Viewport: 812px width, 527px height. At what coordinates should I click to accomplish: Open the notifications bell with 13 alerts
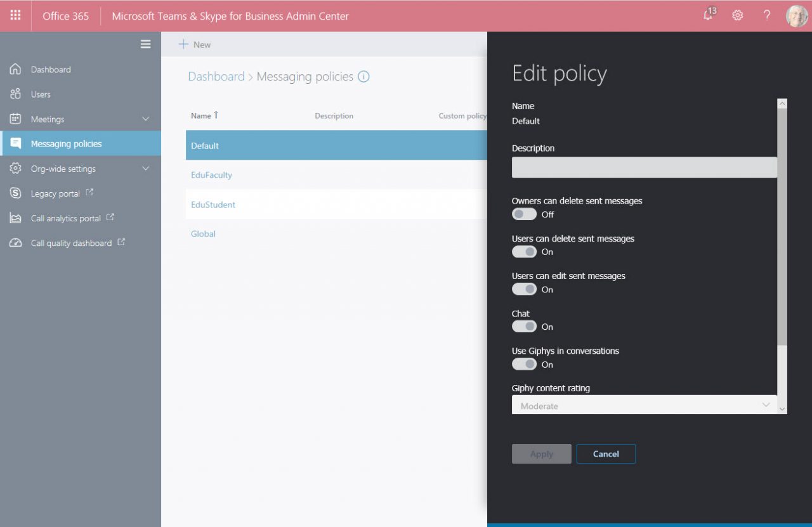(x=709, y=15)
